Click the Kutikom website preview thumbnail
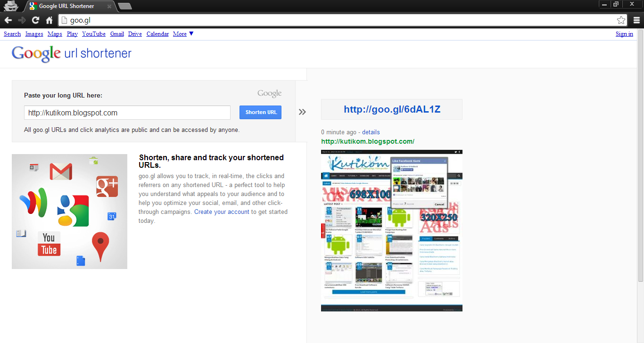 [392, 230]
